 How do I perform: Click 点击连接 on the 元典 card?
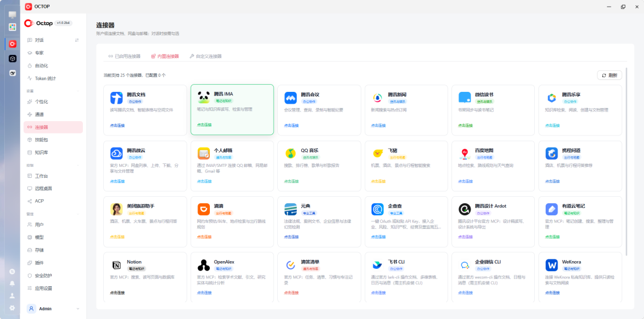[x=292, y=237]
